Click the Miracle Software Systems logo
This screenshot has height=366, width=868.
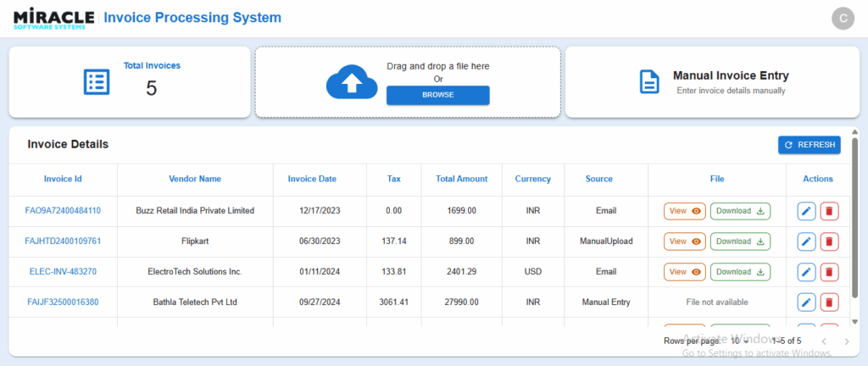pyautogui.click(x=53, y=19)
